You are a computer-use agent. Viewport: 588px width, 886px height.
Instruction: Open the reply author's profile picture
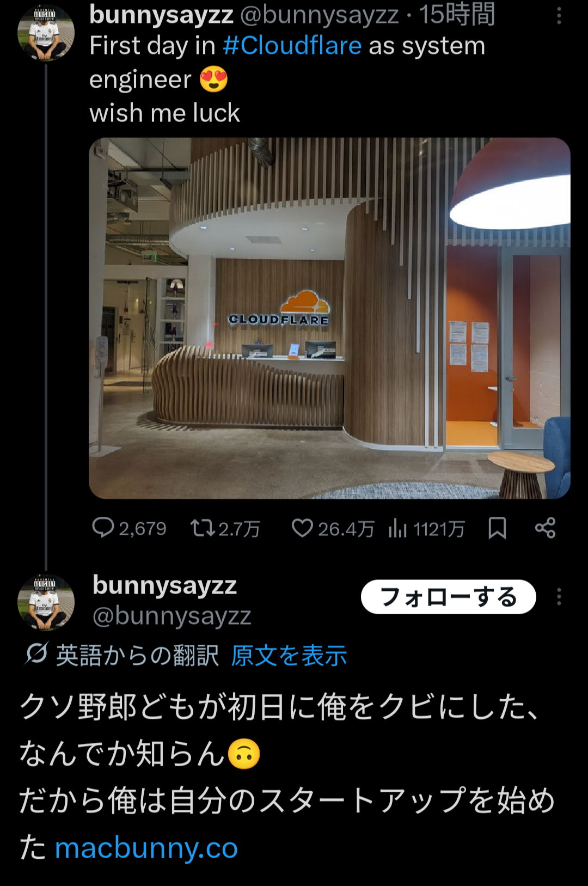46,602
